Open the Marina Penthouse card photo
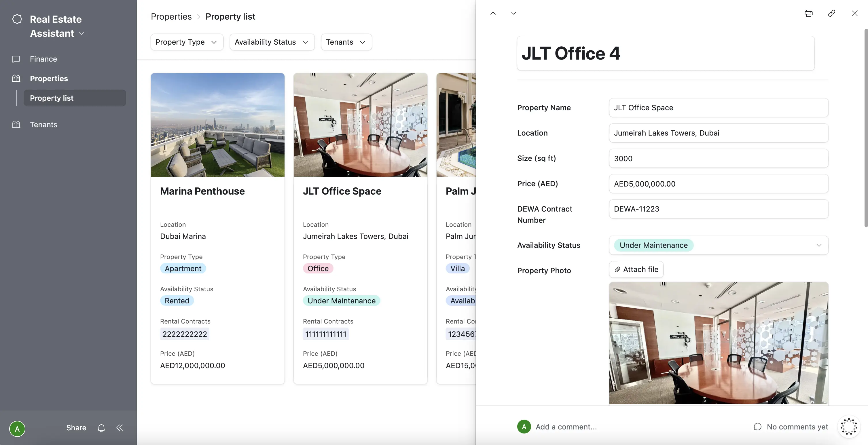 [217, 125]
